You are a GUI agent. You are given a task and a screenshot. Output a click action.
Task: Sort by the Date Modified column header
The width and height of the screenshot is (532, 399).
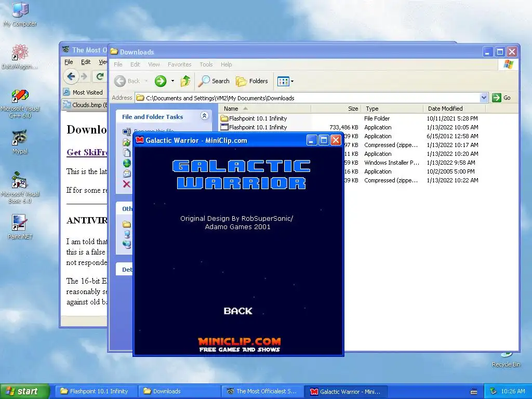[455, 109]
